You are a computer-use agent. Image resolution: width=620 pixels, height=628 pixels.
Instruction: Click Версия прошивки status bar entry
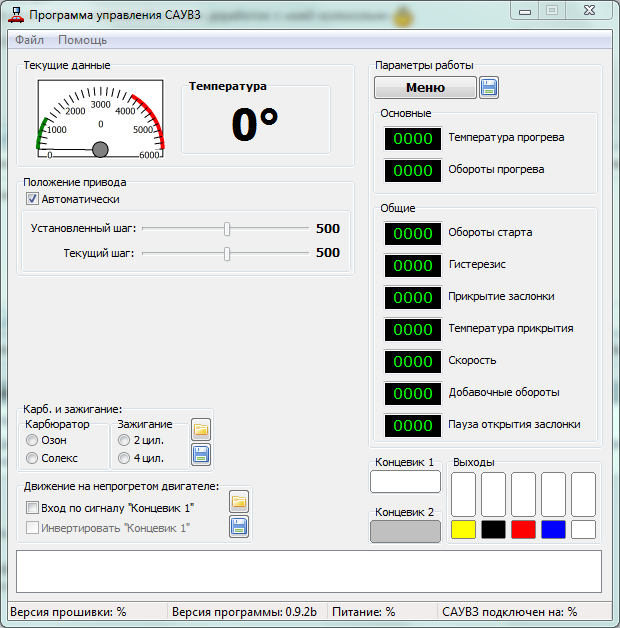tap(68, 612)
